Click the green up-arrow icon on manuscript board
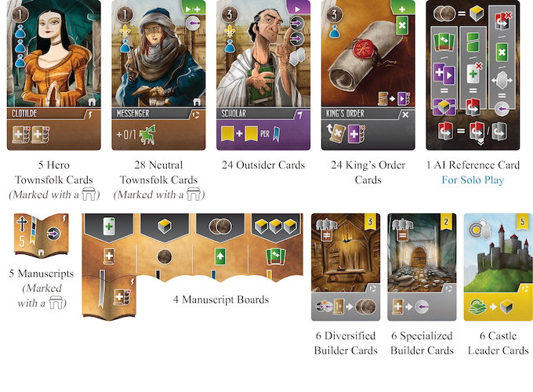Screen dimensions: 533x392 pyautogui.click(x=220, y=256)
